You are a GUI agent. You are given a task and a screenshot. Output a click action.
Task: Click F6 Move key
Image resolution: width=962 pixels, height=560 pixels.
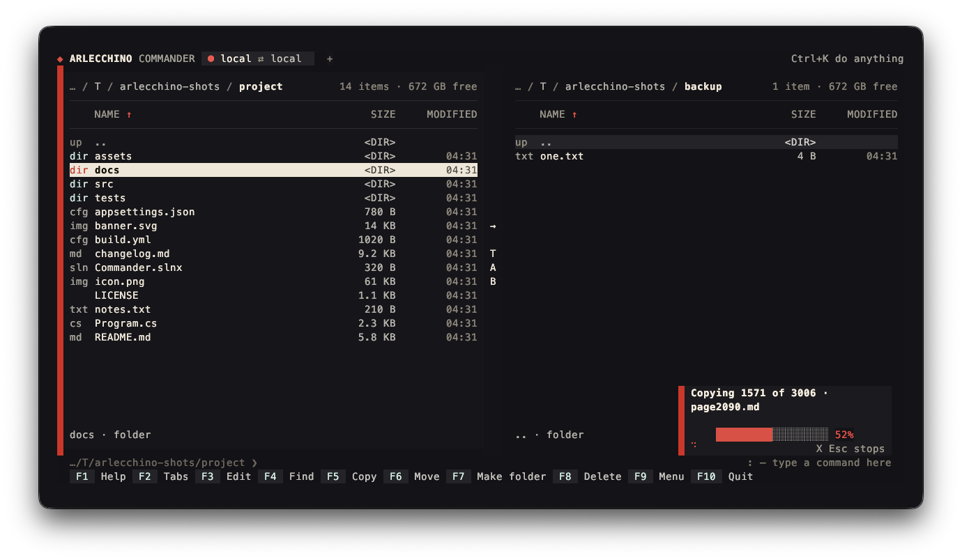coord(412,476)
